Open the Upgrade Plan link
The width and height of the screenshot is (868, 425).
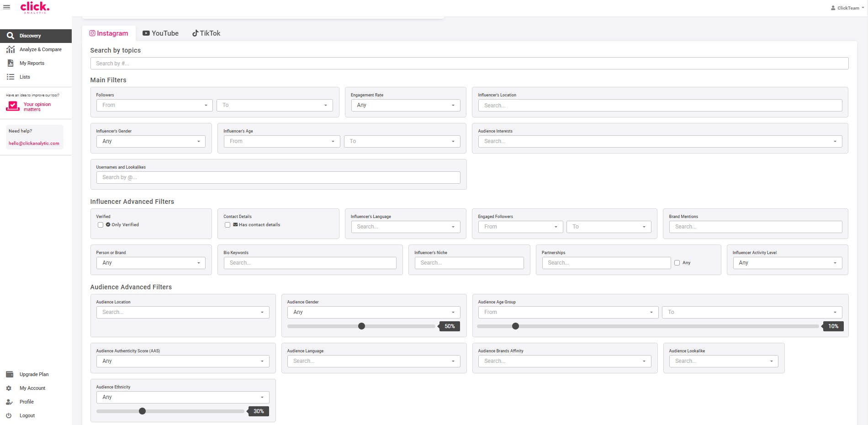34,374
